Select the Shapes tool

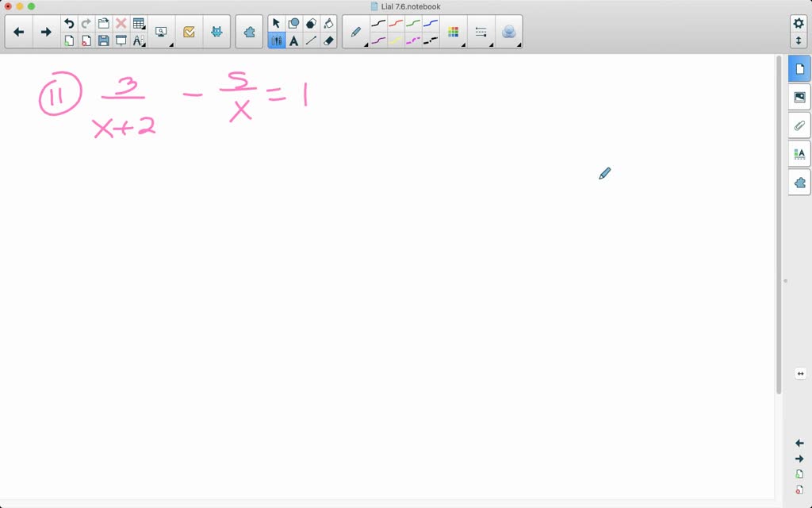coord(294,23)
